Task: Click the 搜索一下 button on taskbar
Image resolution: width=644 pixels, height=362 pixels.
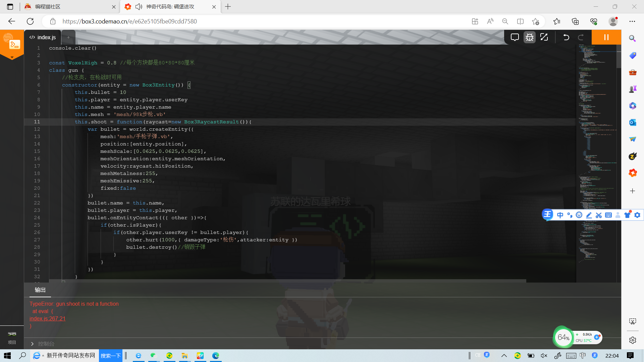Action: click(x=111, y=356)
